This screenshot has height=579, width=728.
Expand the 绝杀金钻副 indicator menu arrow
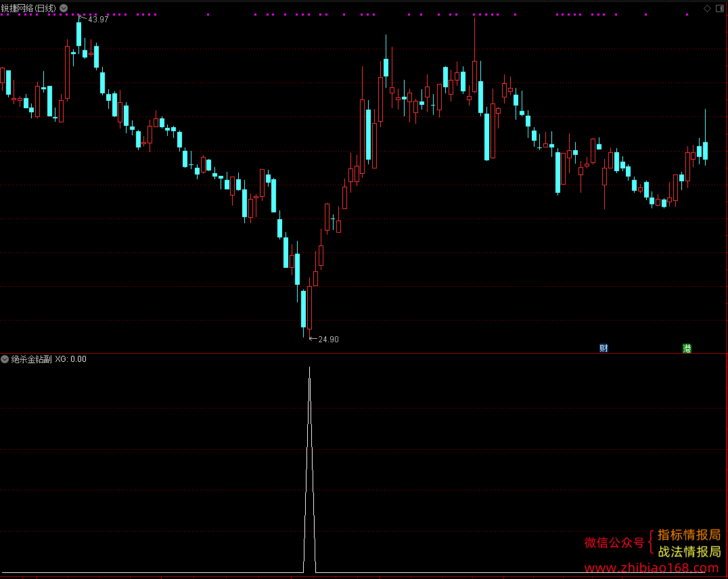coord(5,359)
